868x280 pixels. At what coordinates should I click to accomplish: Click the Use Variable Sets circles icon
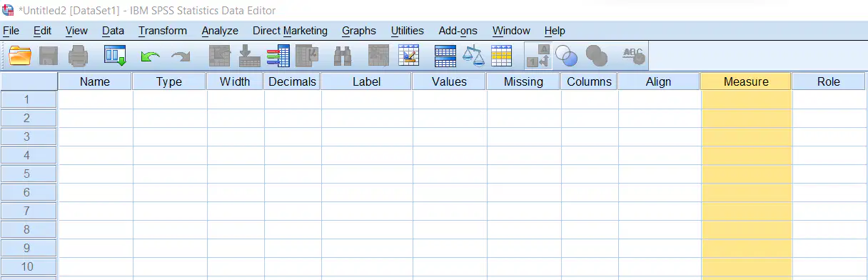pos(566,56)
